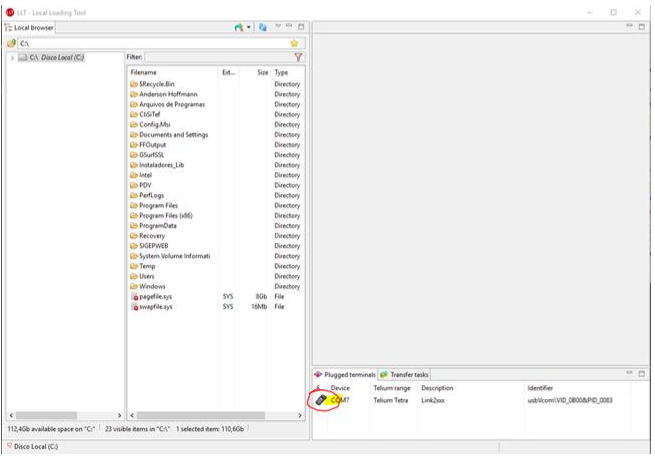The width and height of the screenshot is (655, 457).
Task: Click the favorites star in path bar
Action: click(x=294, y=43)
